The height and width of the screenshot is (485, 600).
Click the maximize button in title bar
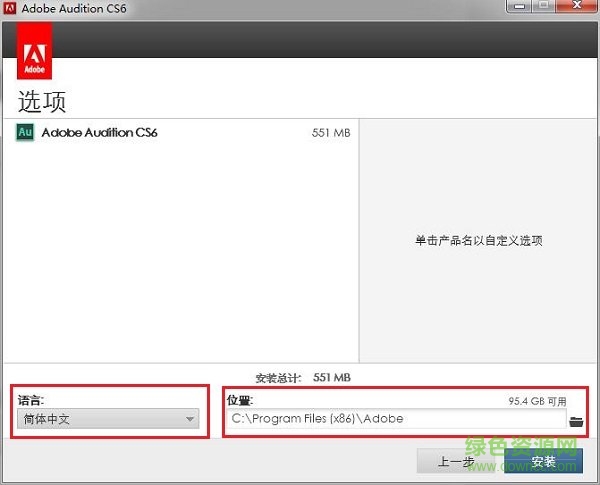pos(543,6)
